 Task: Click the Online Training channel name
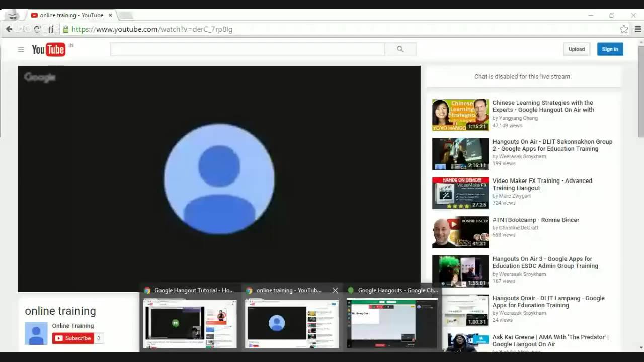click(x=73, y=326)
